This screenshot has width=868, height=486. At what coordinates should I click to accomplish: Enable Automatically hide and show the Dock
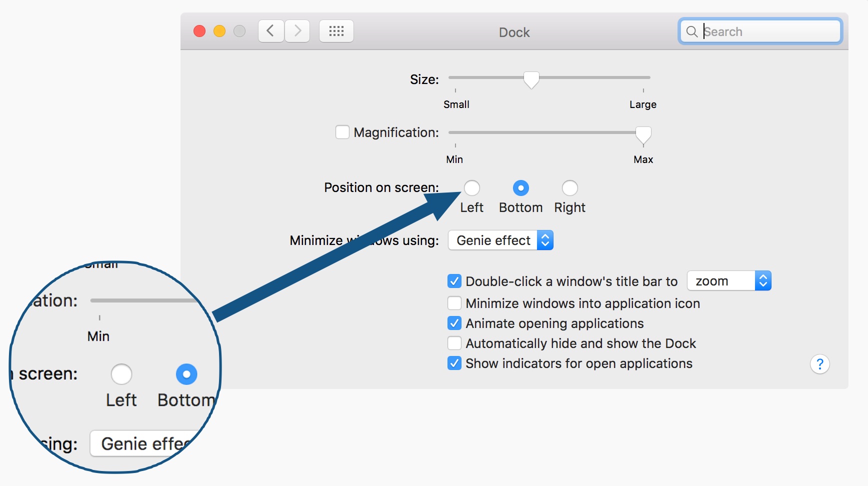tap(454, 343)
